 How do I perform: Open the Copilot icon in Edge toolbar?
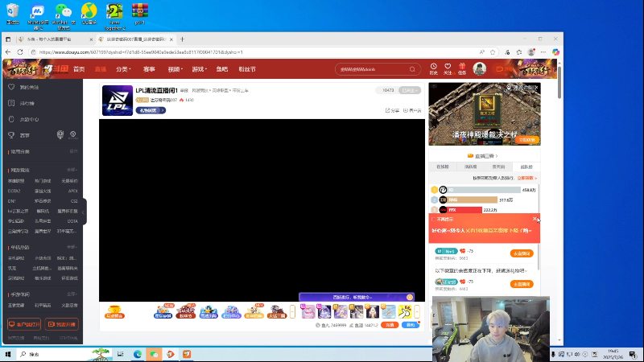[555, 52]
